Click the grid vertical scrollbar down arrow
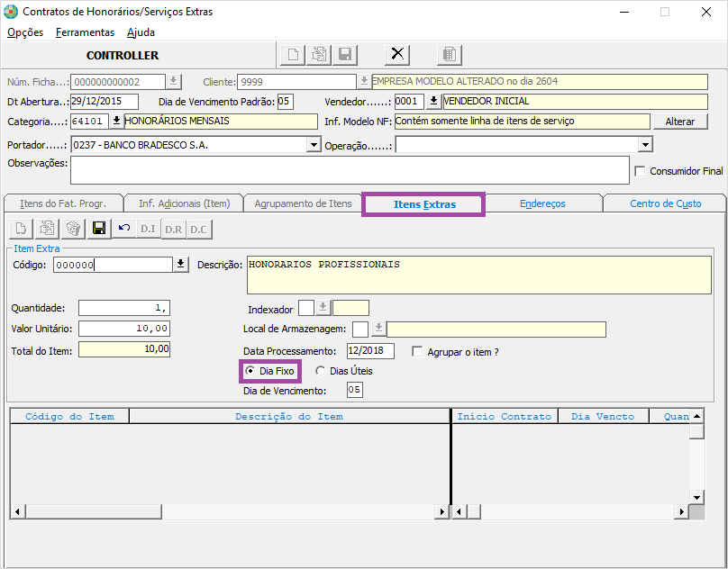 click(696, 498)
